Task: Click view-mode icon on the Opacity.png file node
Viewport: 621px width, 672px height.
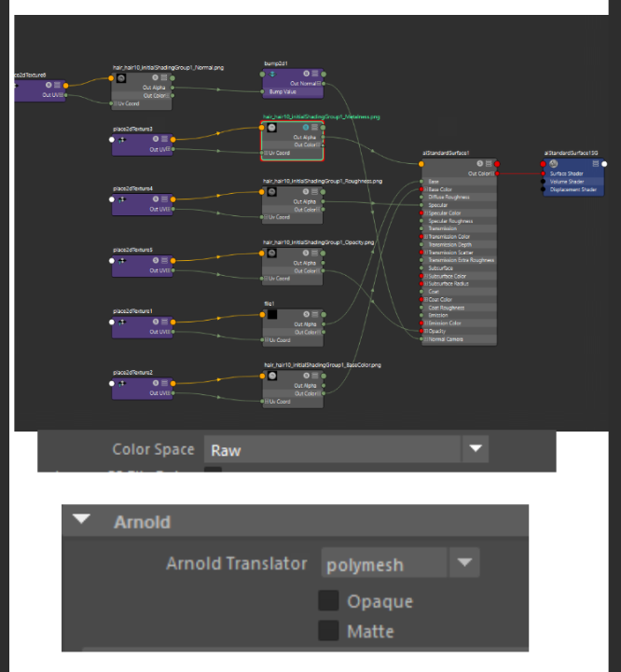Action: click(315, 253)
